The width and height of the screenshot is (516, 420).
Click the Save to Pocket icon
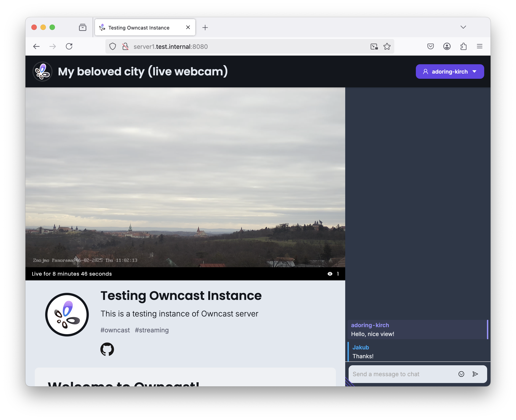tap(430, 47)
